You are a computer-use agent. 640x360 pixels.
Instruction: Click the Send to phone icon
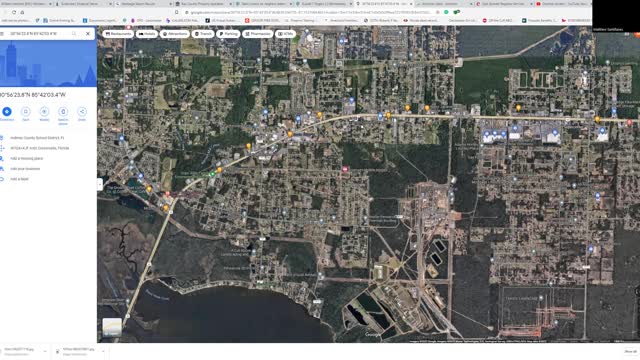[x=63, y=111]
